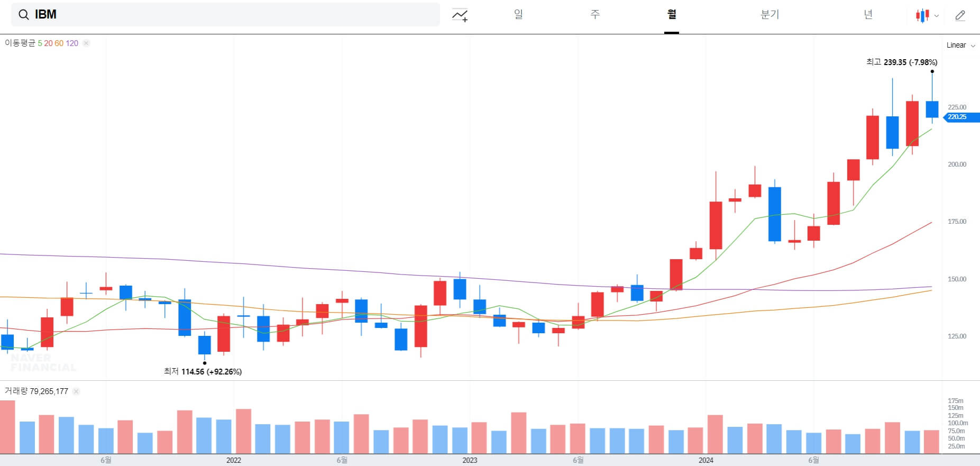Remove the moving average indicator
Screen dimensions: 980x466
tap(86, 43)
